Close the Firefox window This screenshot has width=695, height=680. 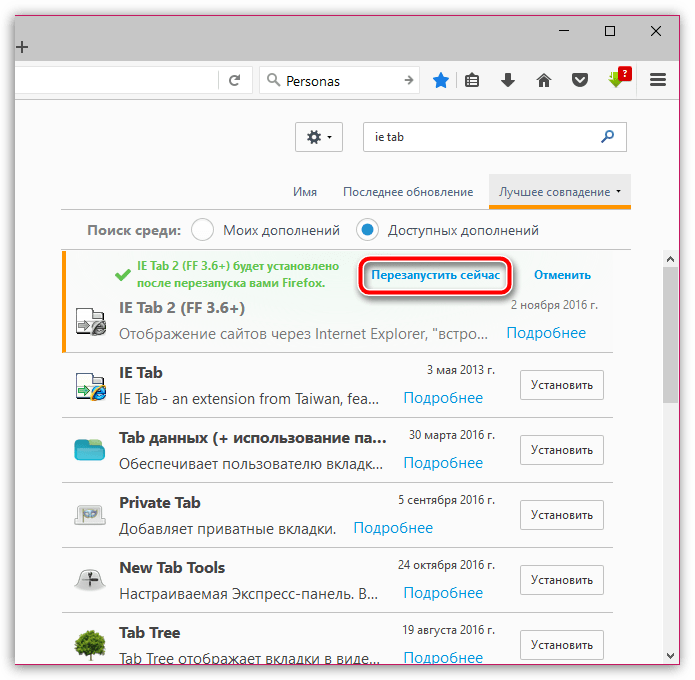[x=656, y=31]
